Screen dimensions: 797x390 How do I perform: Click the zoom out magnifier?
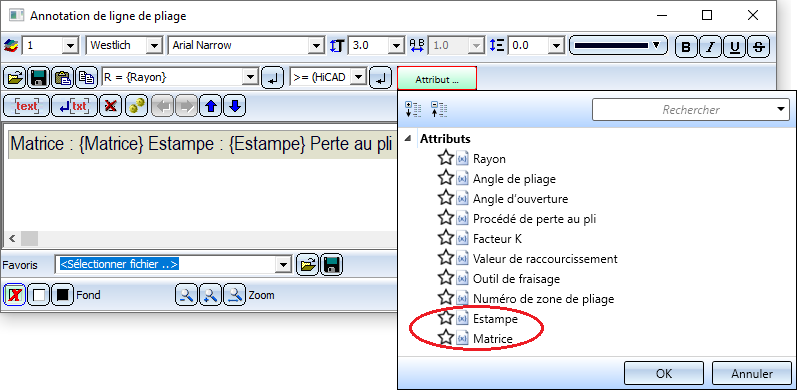click(x=186, y=295)
